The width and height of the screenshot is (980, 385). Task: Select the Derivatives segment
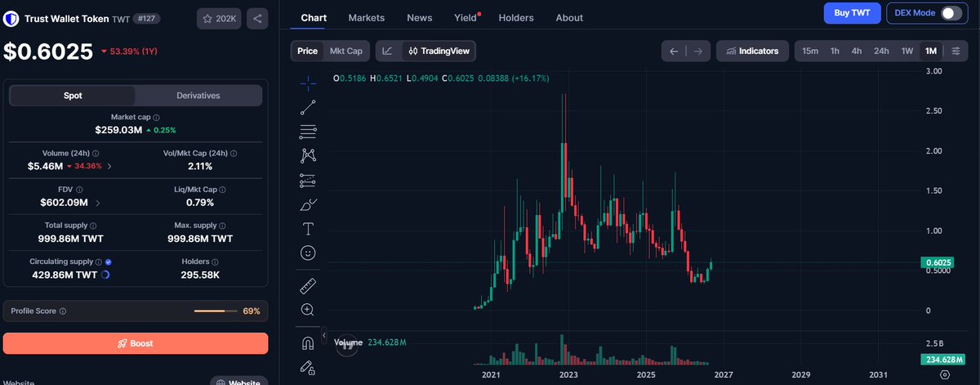[198, 96]
